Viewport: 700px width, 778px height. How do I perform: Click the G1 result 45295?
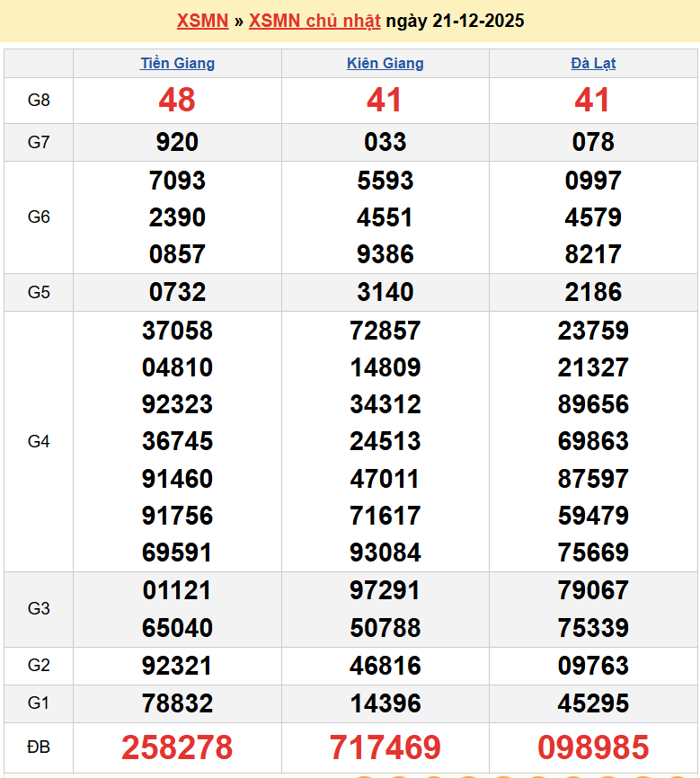(x=593, y=703)
